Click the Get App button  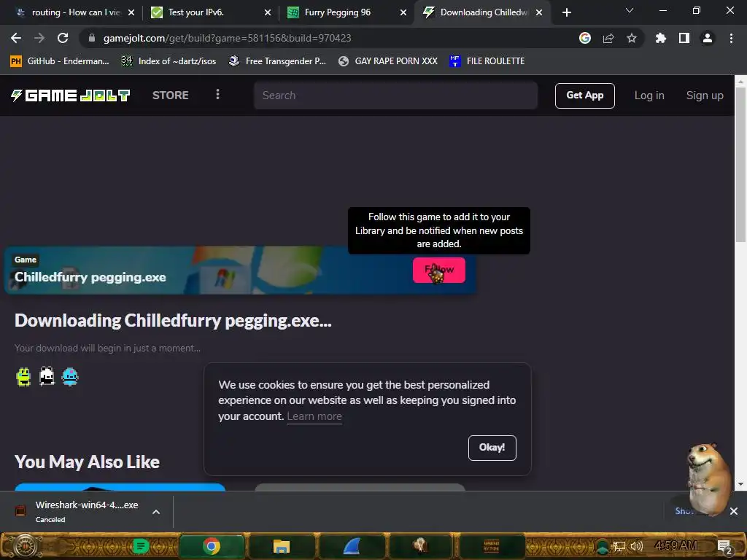click(584, 96)
